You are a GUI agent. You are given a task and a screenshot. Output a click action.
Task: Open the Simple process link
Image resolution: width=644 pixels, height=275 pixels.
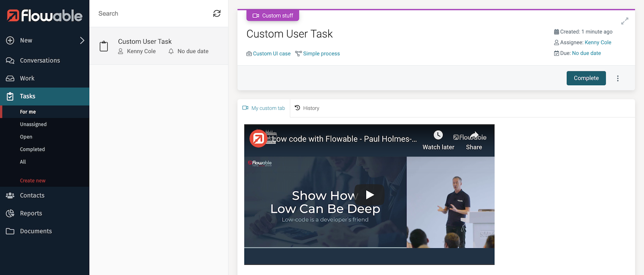(x=321, y=54)
